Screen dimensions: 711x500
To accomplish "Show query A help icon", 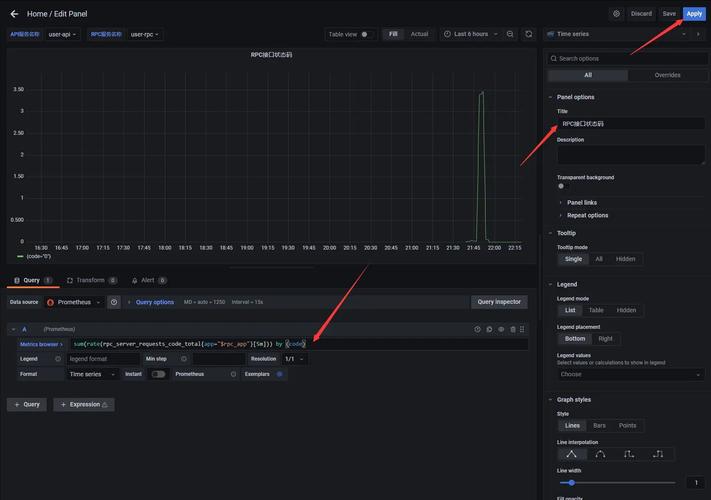I will (477, 329).
